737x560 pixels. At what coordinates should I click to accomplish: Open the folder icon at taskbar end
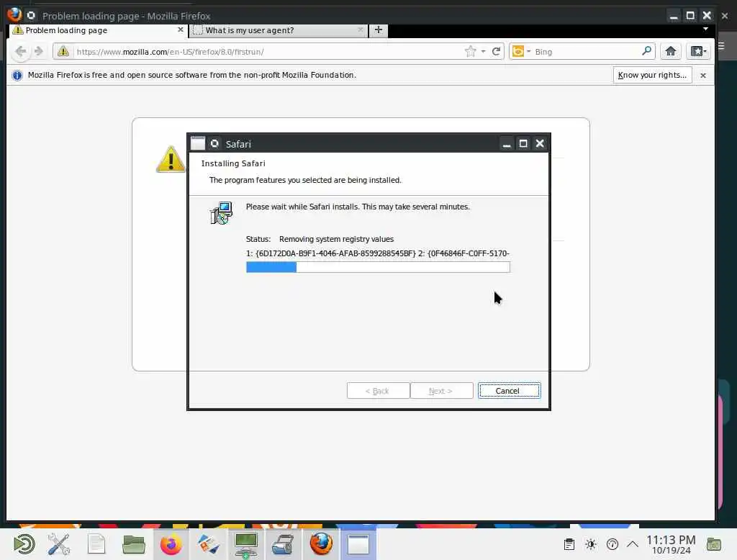tap(714, 544)
